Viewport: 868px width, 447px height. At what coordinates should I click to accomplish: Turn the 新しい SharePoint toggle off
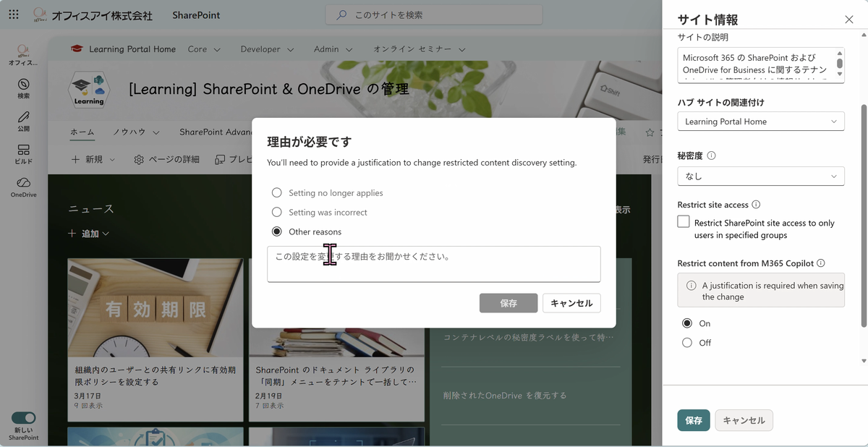click(x=23, y=418)
